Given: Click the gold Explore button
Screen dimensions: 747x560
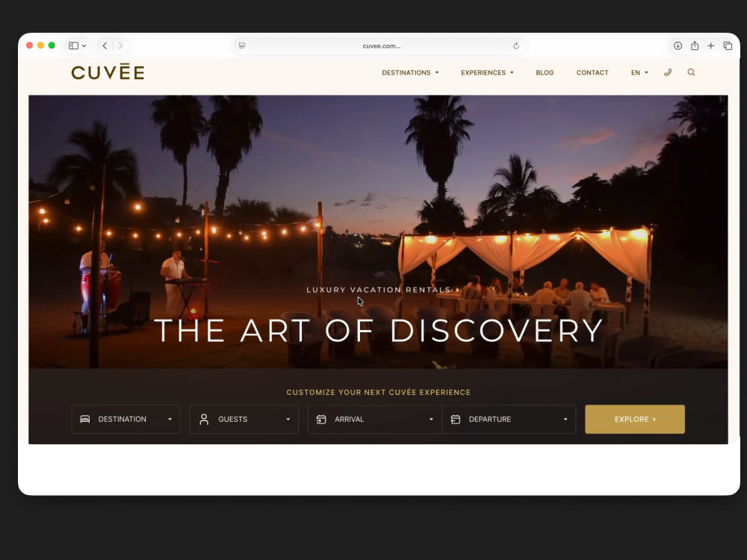Looking at the screenshot, I should [634, 419].
